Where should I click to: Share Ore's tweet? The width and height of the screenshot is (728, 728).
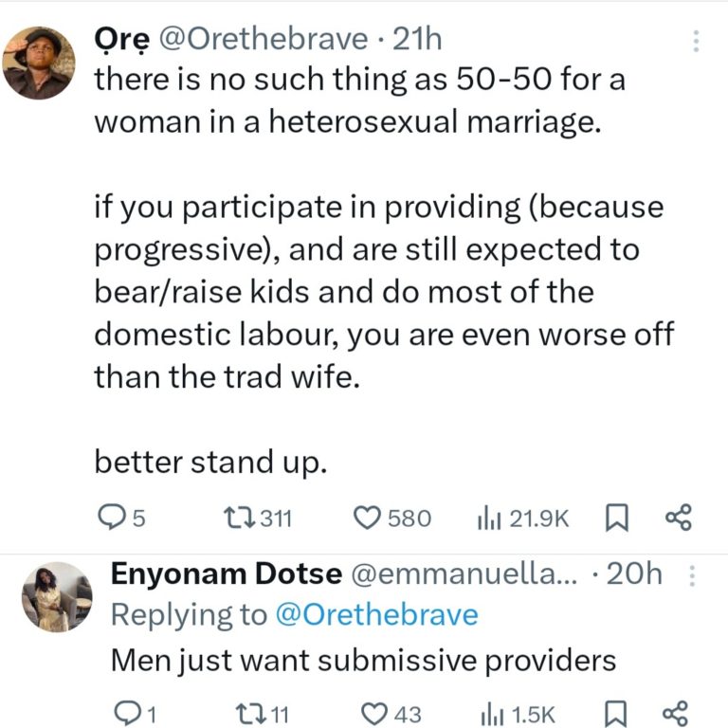(x=679, y=518)
